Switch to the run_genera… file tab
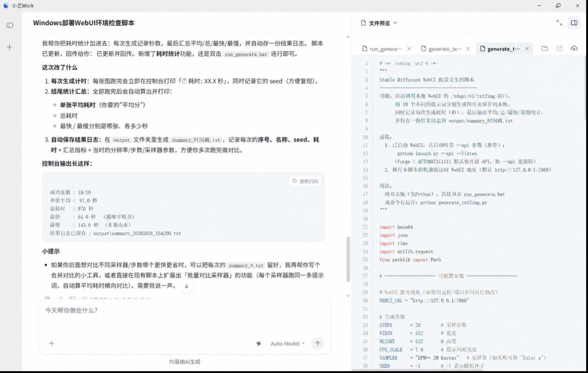The width and height of the screenshot is (588, 373). 383,49
